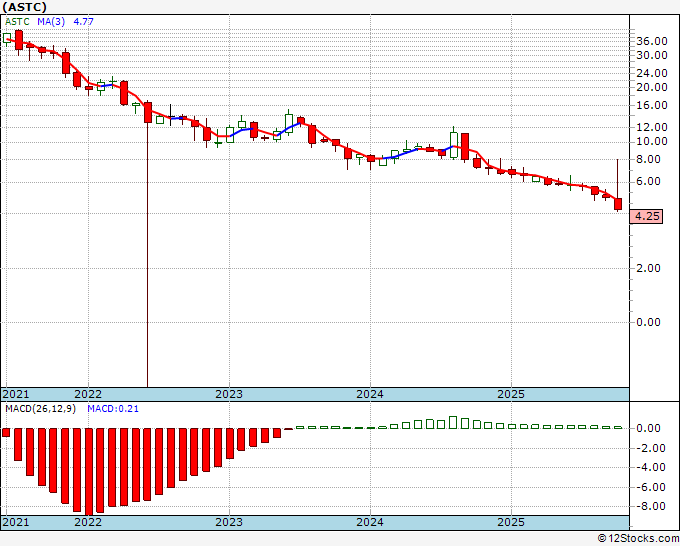Click the 20.00 price axis label
The width and height of the screenshot is (680, 546).
click(x=652, y=87)
